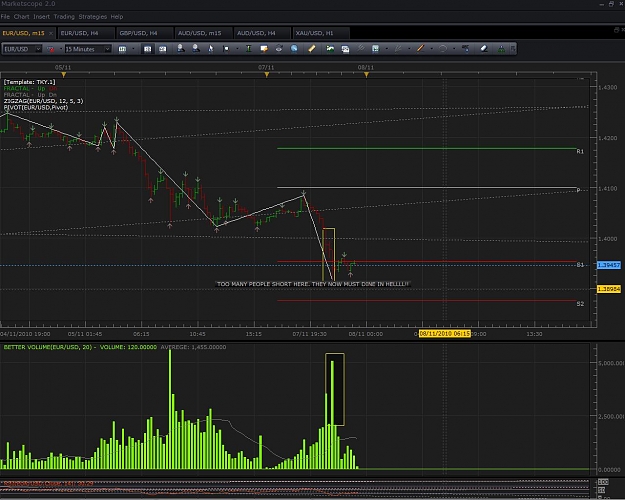Switch to the GBP/USD, H4 chart tab
Screen dimensions: 625x500
pyautogui.click(x=144, y=33)
